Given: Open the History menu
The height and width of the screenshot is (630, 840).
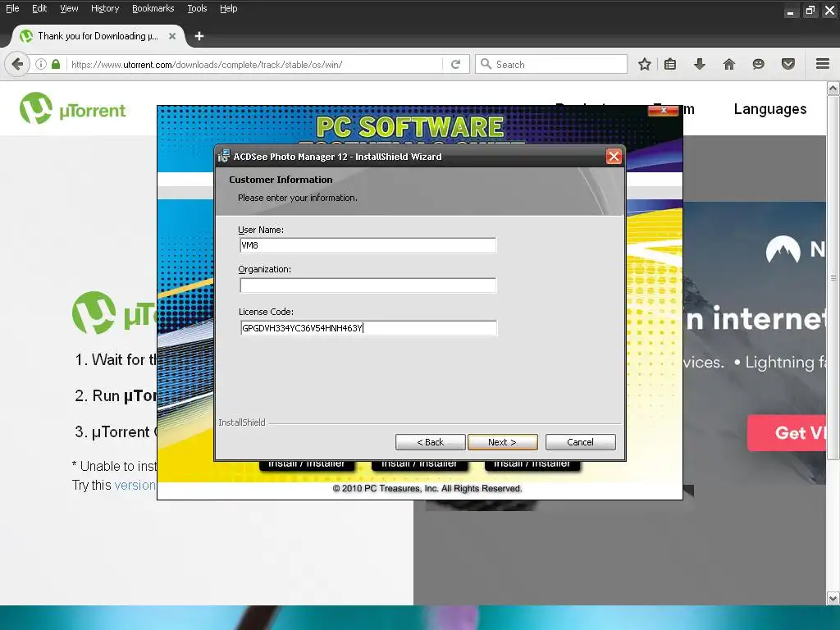Looking at the screenshot, I should point(105,8).
